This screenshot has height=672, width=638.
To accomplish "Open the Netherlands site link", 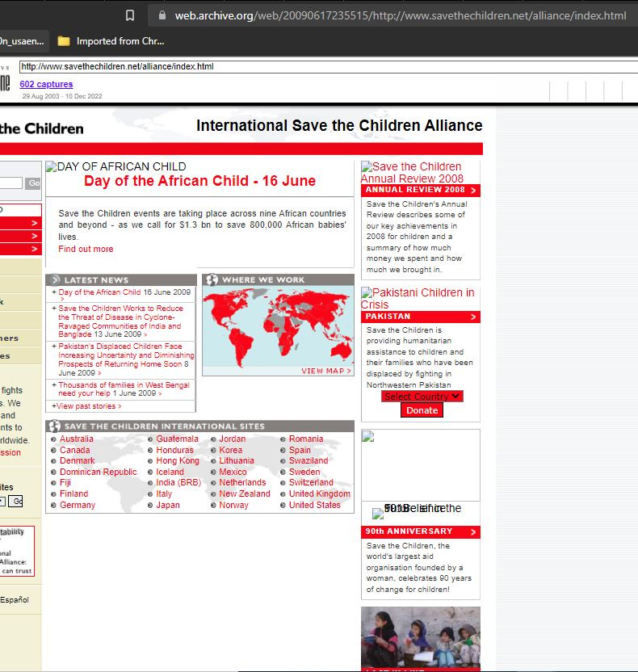I will [x=242, y=482].
